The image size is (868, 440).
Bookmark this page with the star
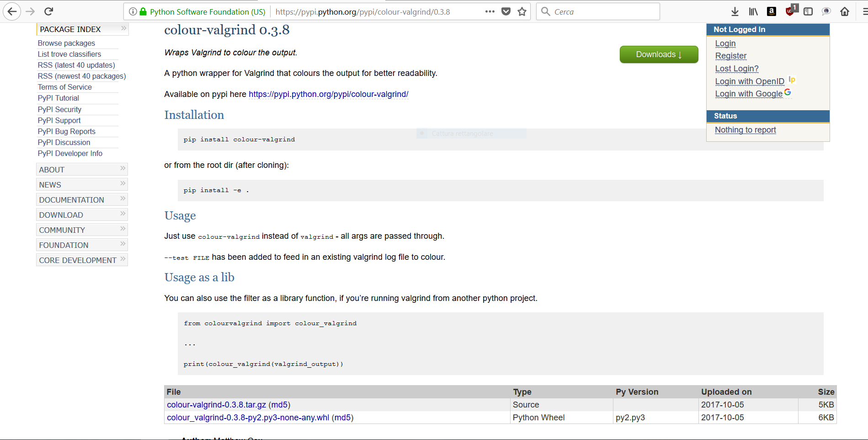(x=522, y=11)
